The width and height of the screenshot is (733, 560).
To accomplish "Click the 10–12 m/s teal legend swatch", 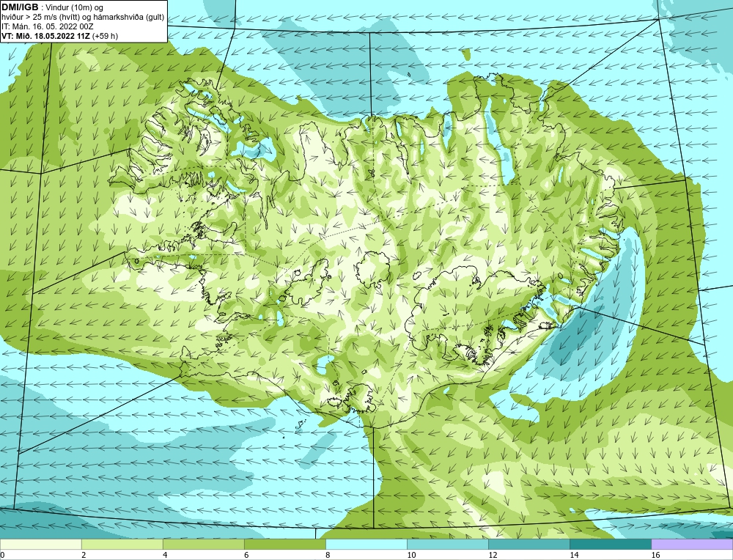I will pos(447,545).
